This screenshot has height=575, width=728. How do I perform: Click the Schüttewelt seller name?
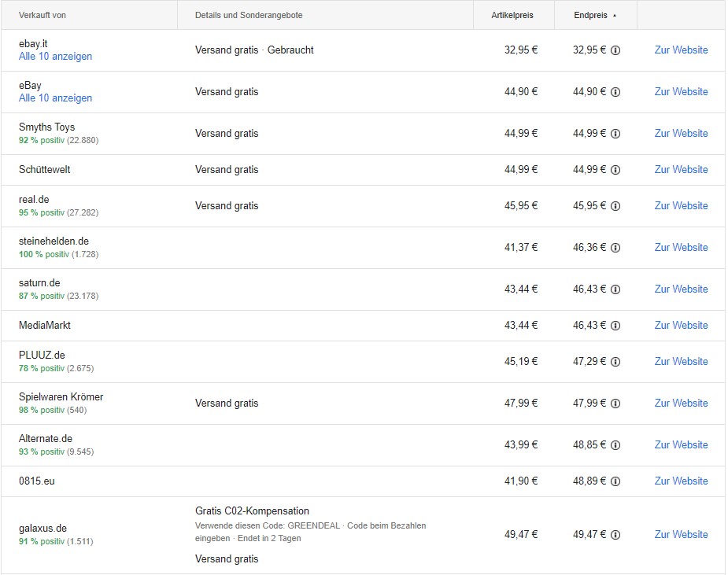point(45,169)
